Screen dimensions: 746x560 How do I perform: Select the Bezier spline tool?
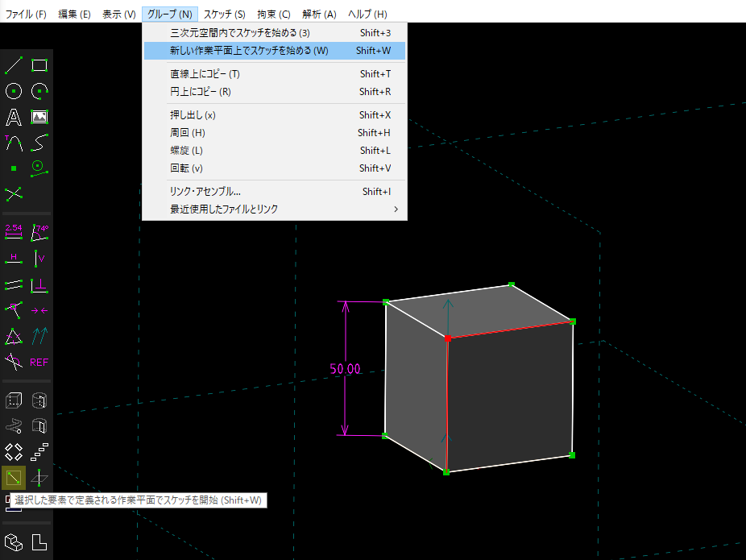39,143
